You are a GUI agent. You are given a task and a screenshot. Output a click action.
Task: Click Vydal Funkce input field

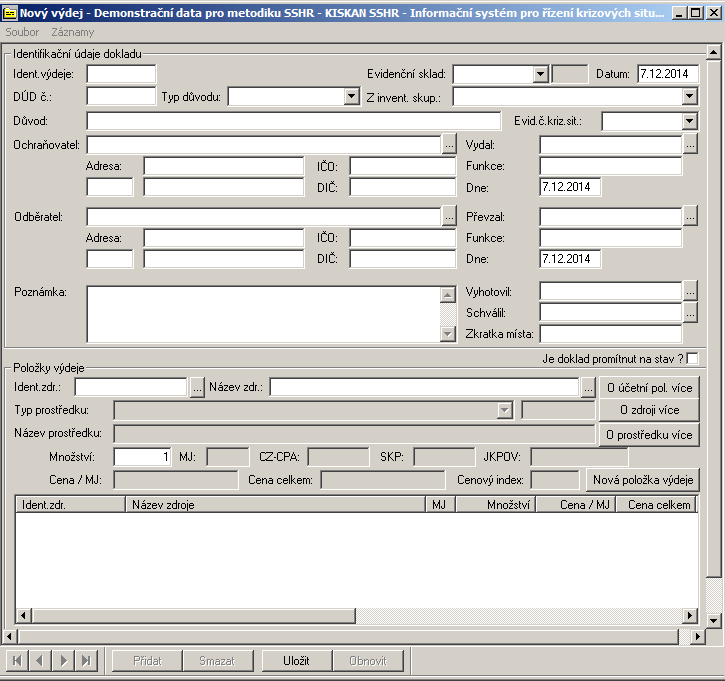click(x=611, y=166)
